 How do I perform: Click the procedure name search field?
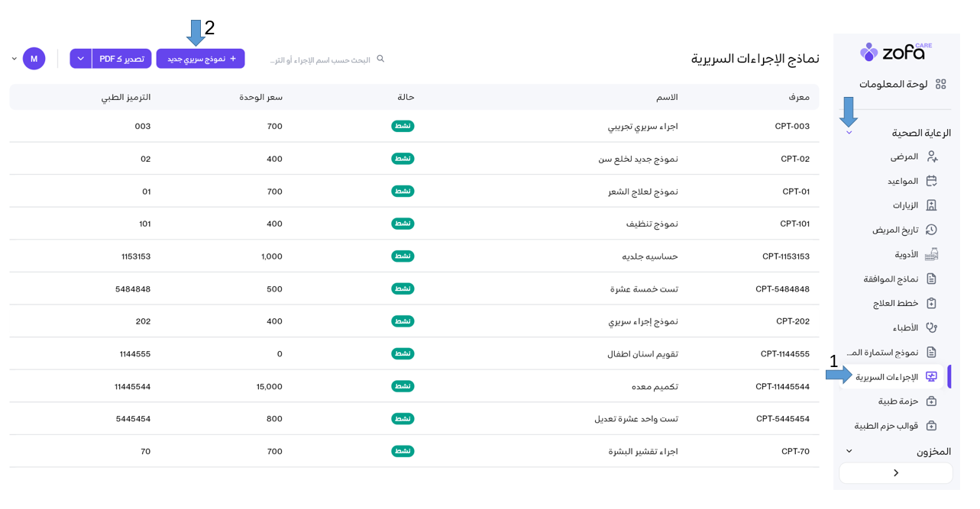click(x=321, y=60)
